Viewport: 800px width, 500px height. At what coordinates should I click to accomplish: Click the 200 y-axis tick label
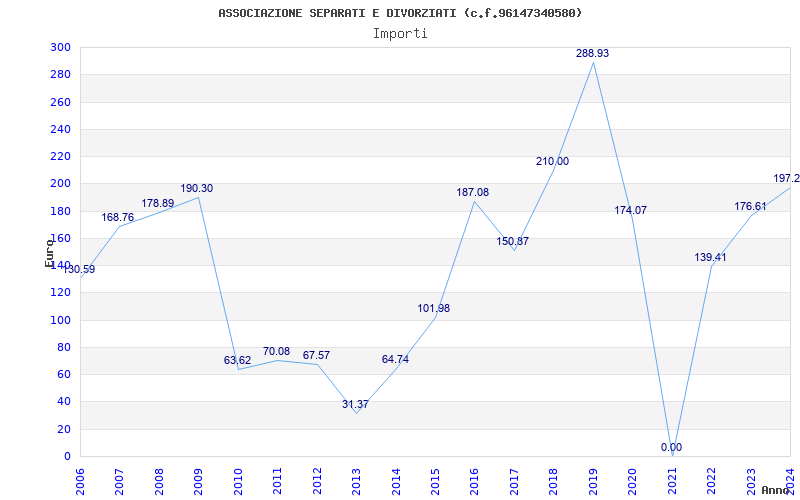point(60,184)
